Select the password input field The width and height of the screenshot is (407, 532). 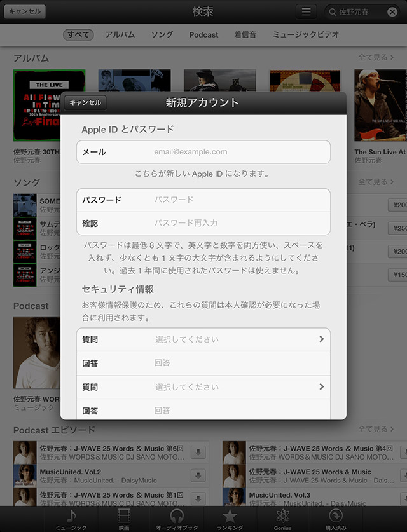point(203,200)
